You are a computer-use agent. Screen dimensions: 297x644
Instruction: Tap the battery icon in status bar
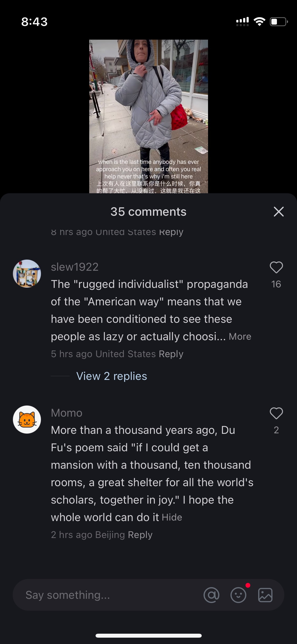coord(279,22)
